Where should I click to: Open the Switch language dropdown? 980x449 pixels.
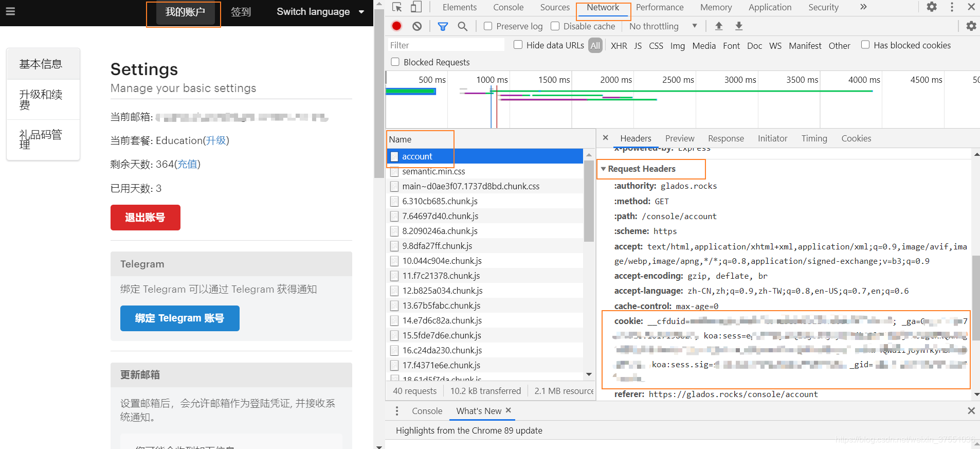click(x=320, y=12)
